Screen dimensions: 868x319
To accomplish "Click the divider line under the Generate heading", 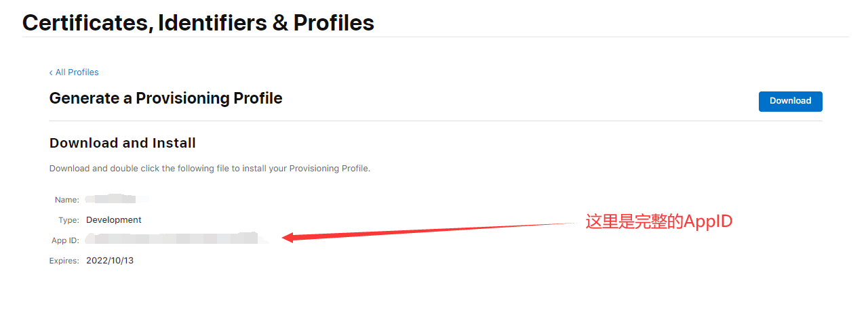I will 435,121.
